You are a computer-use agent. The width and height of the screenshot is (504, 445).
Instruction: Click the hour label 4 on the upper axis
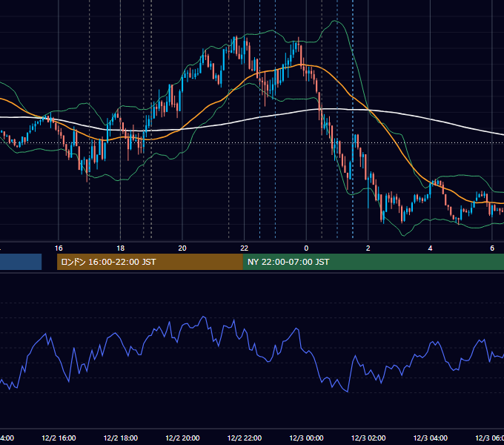pyautogui.click(x=430, y=248)
